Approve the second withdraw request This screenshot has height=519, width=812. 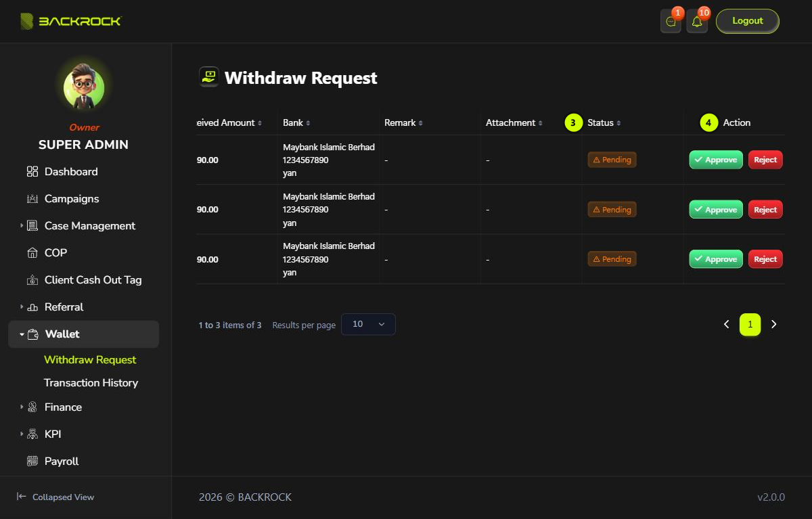[716, 210]
